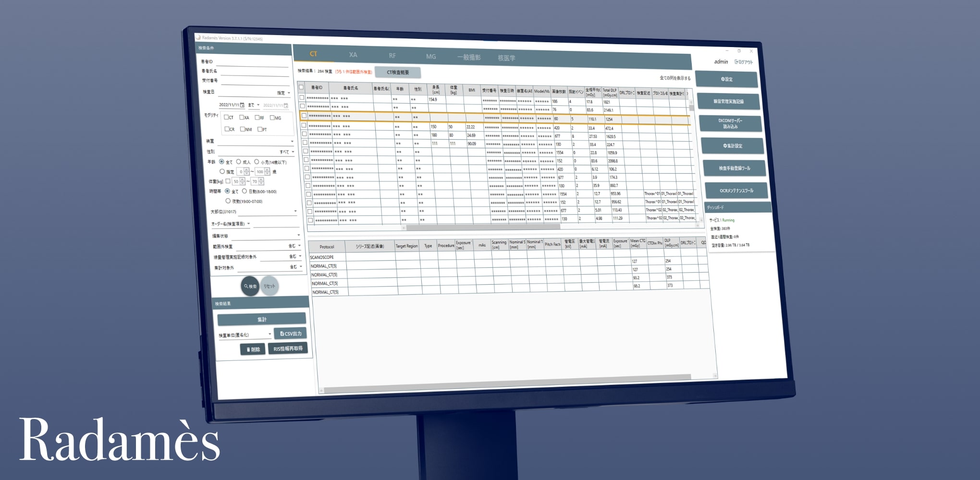This screenshot has width=980, height=480.
Task: Select the 年齢 指定 radio button
Action: (x=222, y=171)
